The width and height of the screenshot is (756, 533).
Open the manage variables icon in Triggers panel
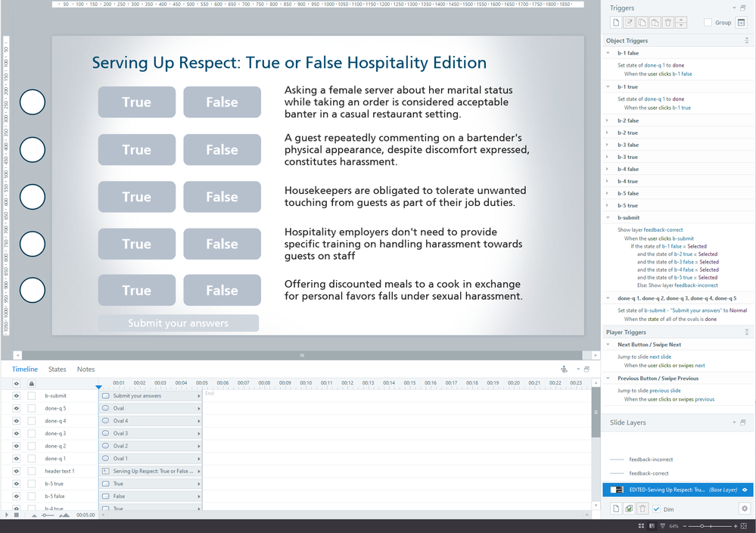point(741,22)
